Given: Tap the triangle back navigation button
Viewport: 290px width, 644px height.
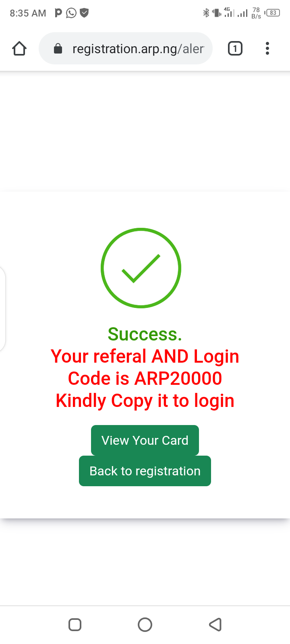Looking at the screenshot, I should click(215, 625).
